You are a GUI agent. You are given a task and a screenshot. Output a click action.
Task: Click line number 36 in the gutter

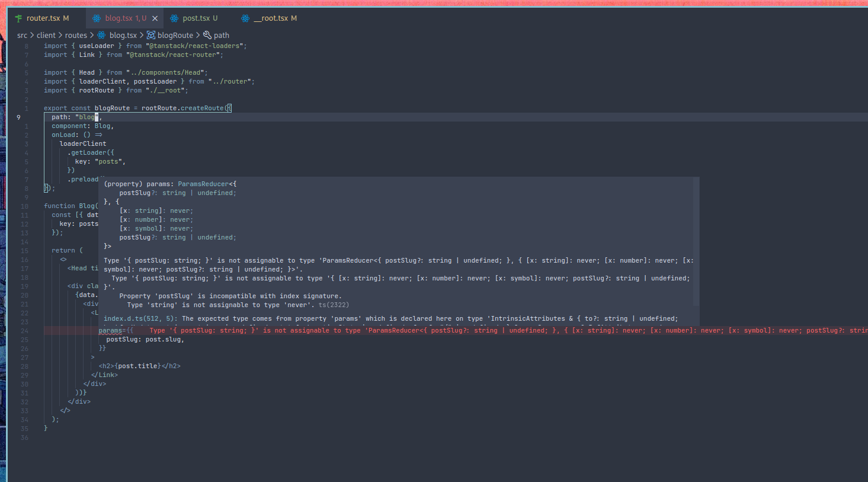(24, 438)
